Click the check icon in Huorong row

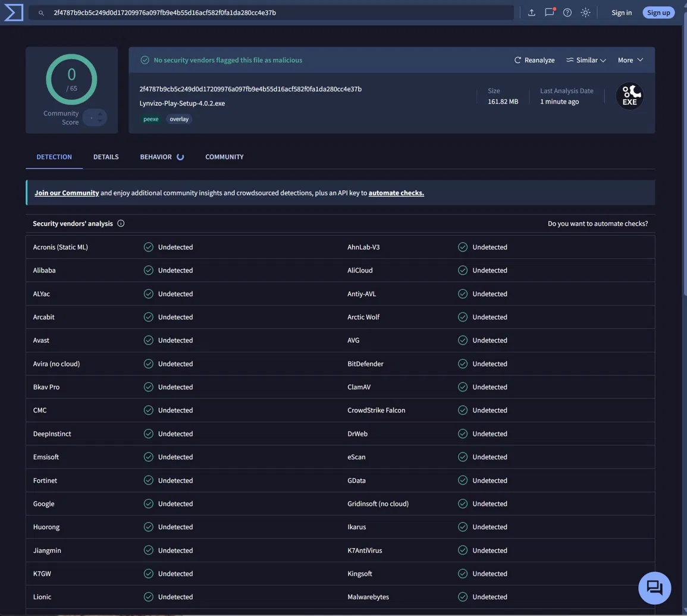(149, 527)
